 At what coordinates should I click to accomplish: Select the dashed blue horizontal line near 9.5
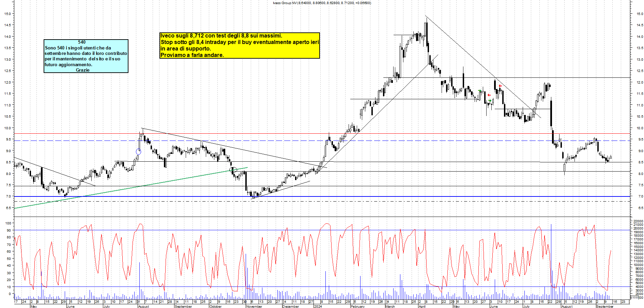pos(322,141)
